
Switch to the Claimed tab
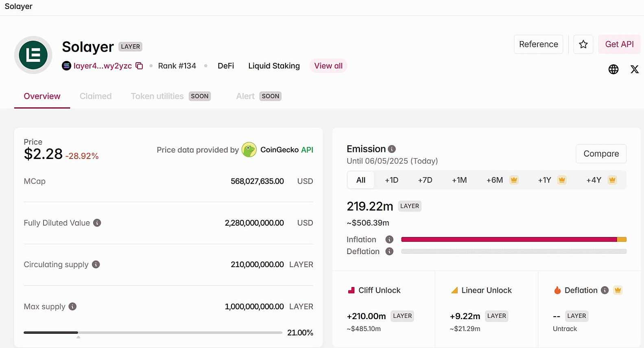[x=96, y=96]
